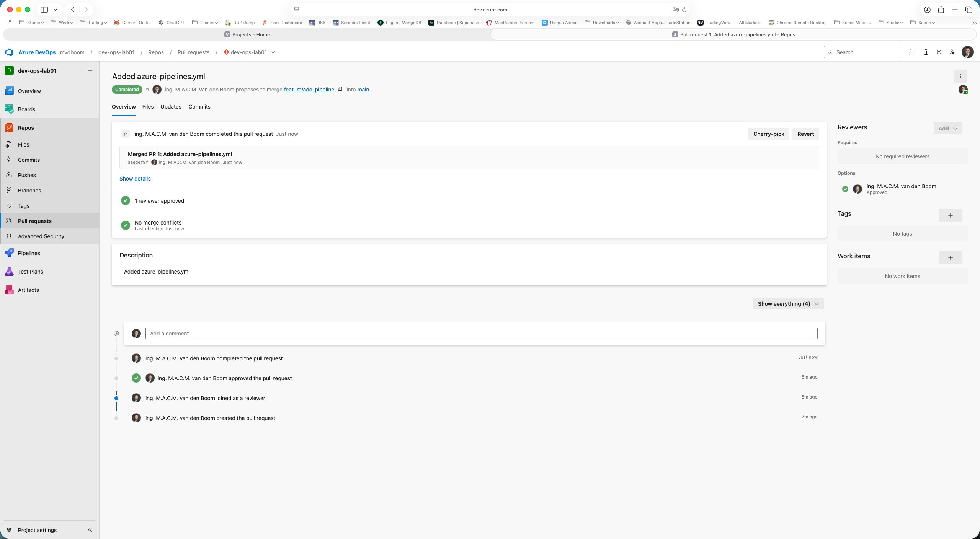Switch to the Commits tab

[199, 107]
